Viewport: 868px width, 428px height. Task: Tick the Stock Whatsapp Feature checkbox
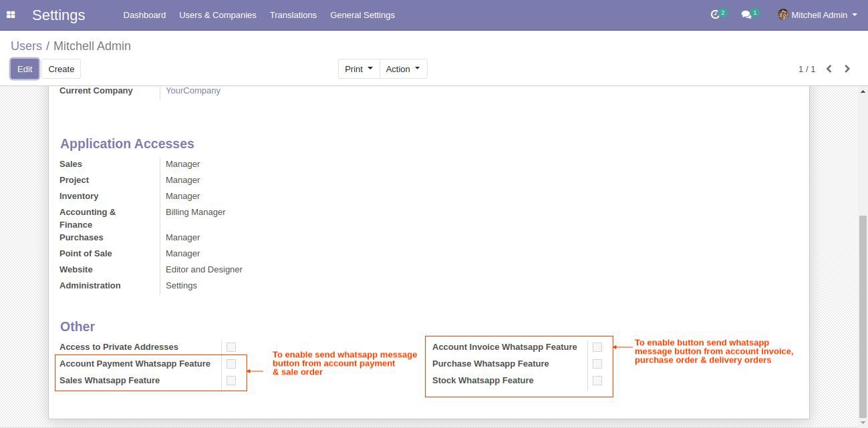point(597,381)
